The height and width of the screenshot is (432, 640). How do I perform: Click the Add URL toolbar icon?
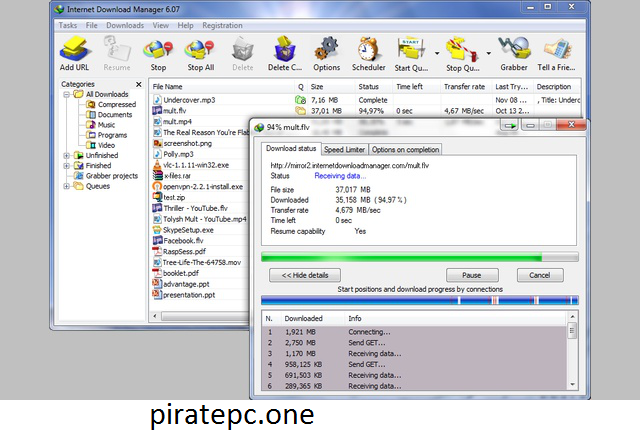pyautogui.click(x=74, y=53)
